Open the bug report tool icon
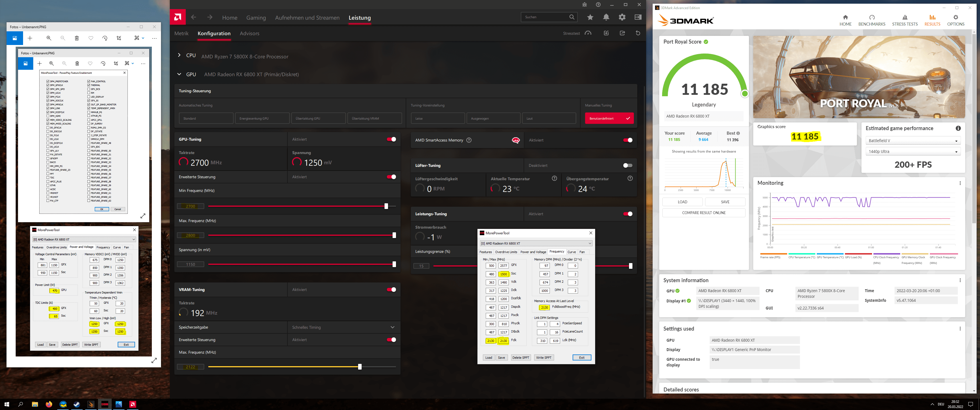Viewport: 980px width, 410px height. (584, 5)
